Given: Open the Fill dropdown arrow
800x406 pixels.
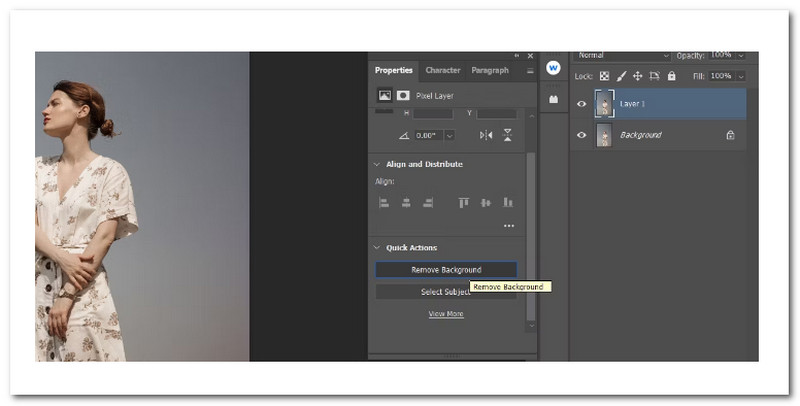Looking at the screenshot, I should pos(741,76).
